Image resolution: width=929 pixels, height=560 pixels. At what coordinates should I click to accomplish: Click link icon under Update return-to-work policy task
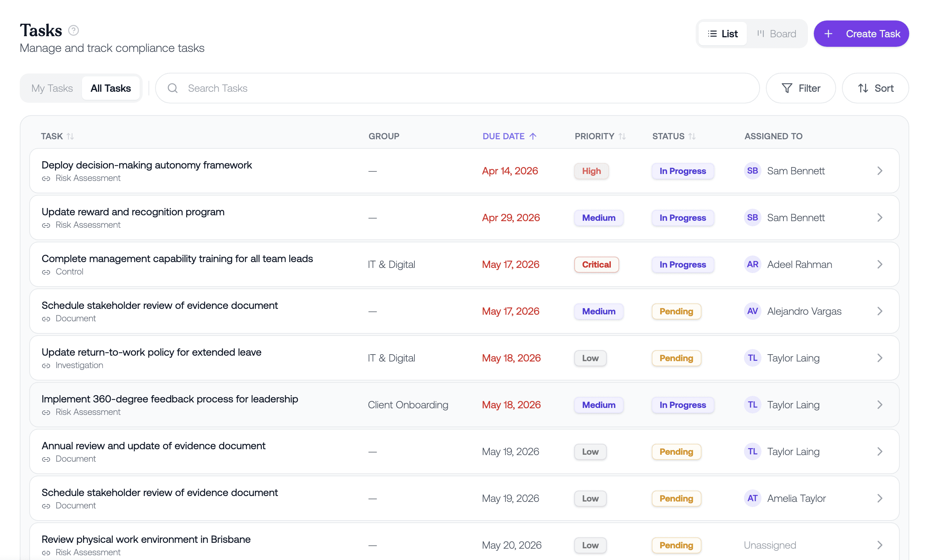46,366
